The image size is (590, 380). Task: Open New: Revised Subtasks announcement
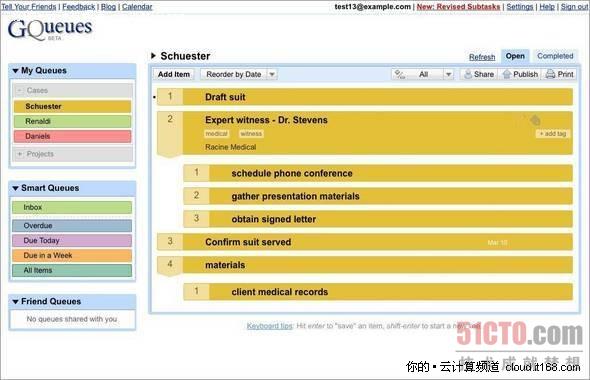point(458,7)
